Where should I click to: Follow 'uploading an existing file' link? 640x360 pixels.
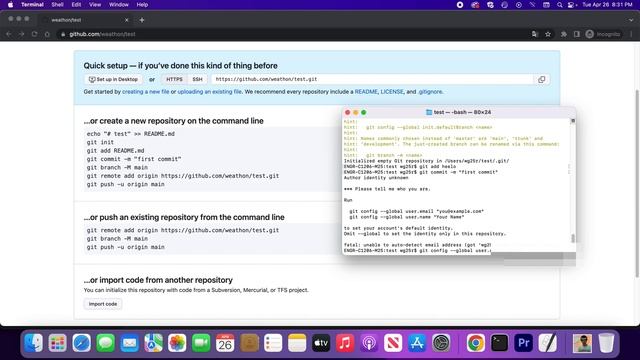point(209,92)
